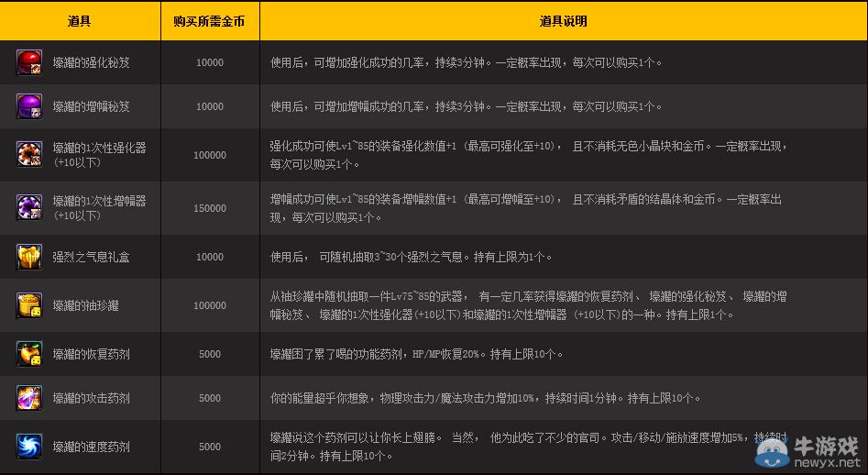Click the description starting 强化成功可使Lv1~85
Screen dimensions: 868x475
point(529,155)
